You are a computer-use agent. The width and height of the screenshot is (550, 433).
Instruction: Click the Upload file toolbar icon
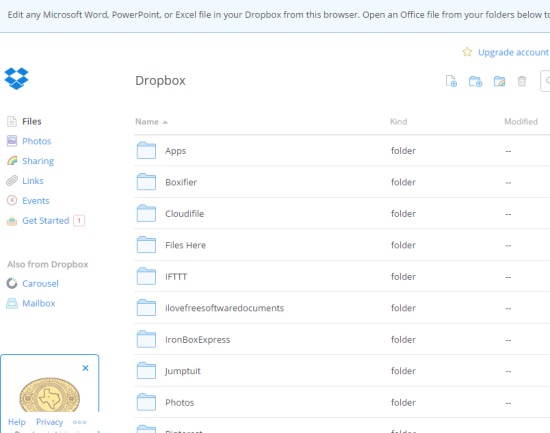click(x=451, y=81)
